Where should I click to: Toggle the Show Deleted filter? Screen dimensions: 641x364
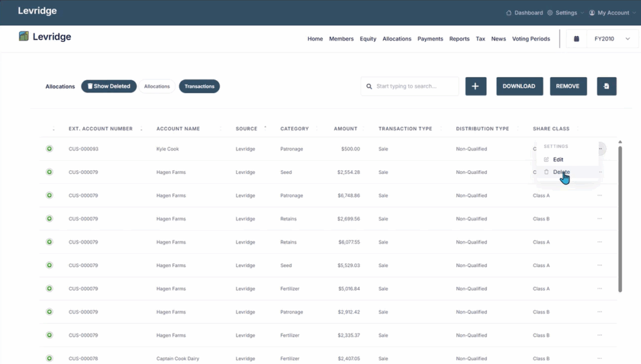click(108, 86)
